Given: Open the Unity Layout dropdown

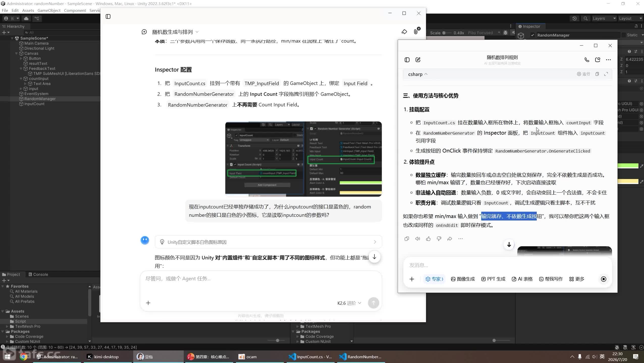Looking at the screenshot, I should (x=630, y=18).
